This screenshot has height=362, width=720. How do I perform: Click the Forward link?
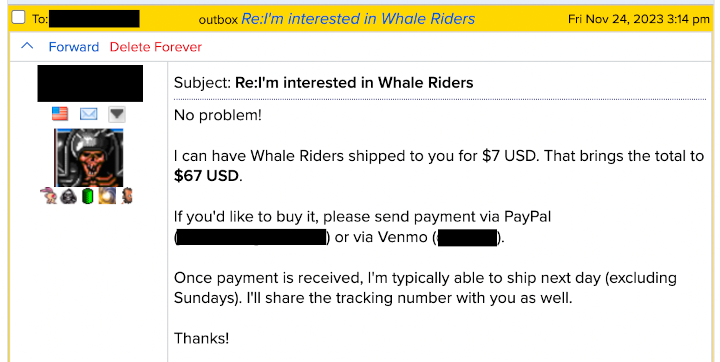coord(74,47)
